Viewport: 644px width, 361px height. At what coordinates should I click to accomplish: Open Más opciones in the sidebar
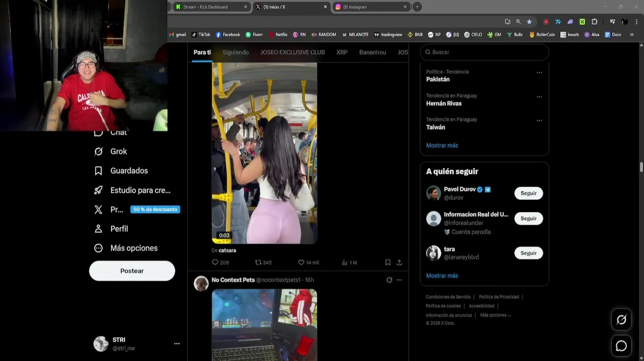(x=126, y=248)
